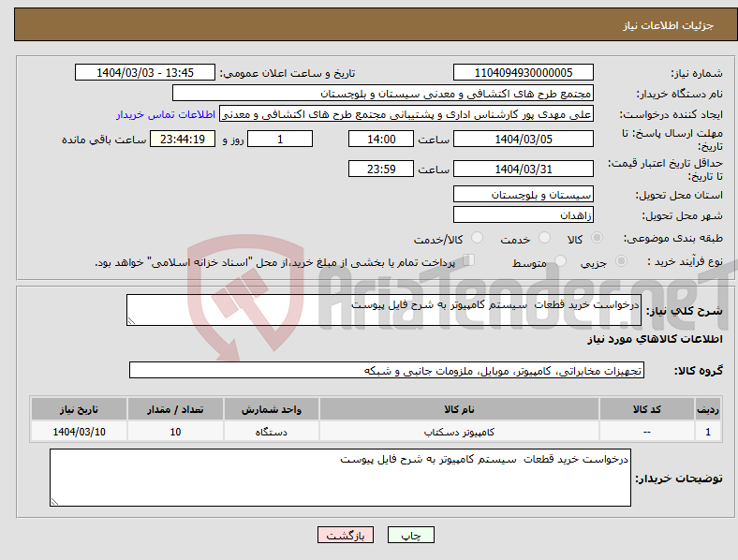Grab the resize handle of شرح کلی نیاز textarea
The width and height of the screenshot is (738, 560).
[131, 321]
